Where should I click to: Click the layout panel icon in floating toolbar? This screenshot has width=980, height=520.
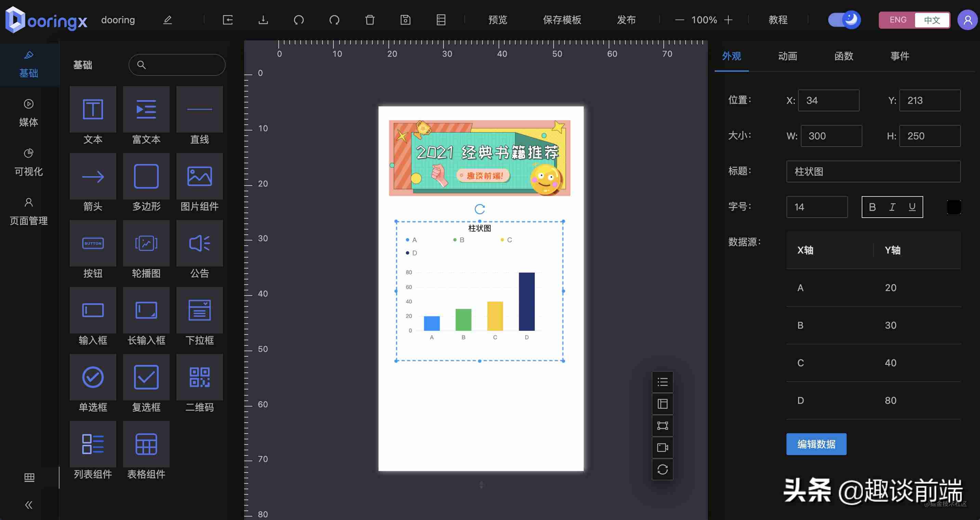pos(662,404)
